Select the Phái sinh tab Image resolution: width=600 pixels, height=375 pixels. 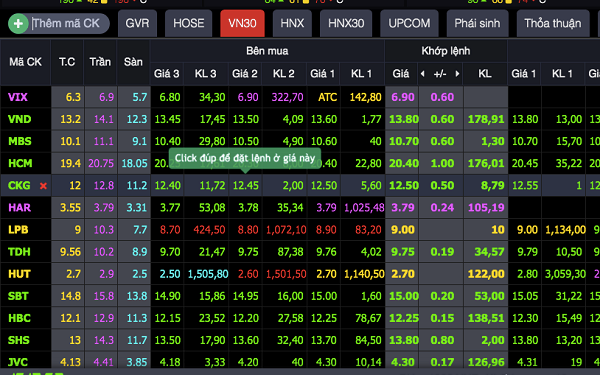click(477, 23)
